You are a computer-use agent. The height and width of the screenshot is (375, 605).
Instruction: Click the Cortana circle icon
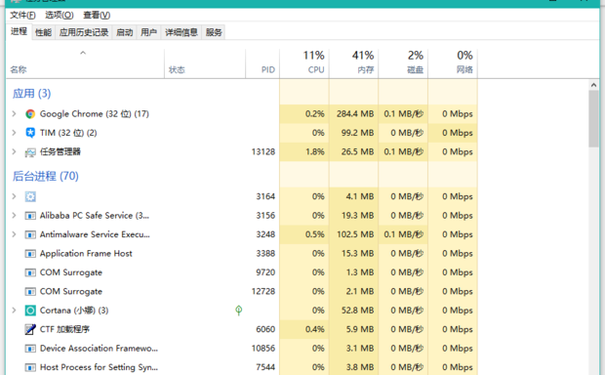click(x=30, y=311)
